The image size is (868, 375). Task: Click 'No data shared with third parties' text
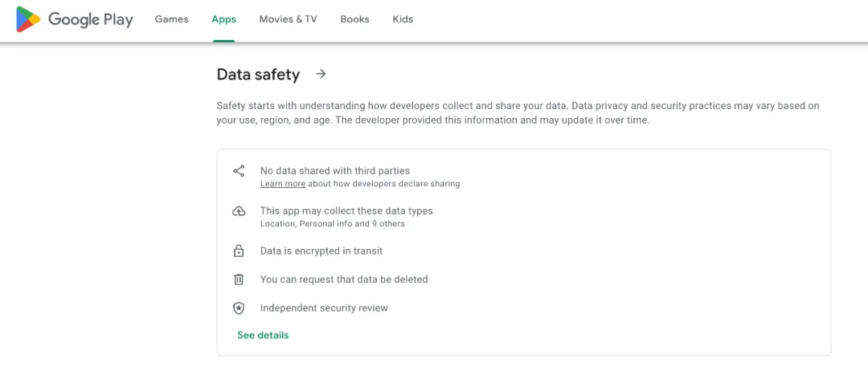[335, 171]
